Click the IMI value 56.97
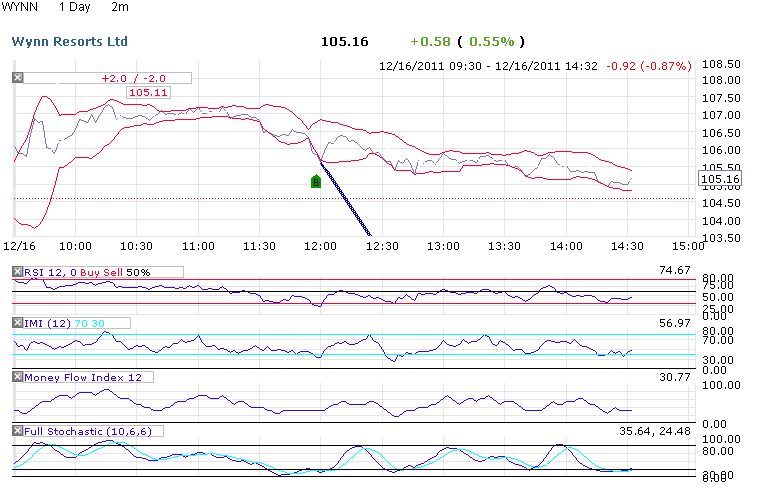The height and width of the screenshot is (489, 768). pos(674,323)
